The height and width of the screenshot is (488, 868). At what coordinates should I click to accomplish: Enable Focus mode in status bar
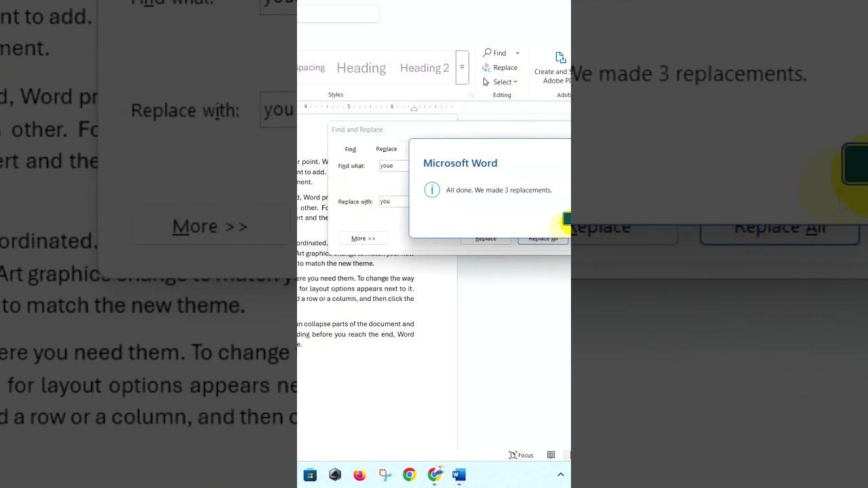click(x=521, y=455)
